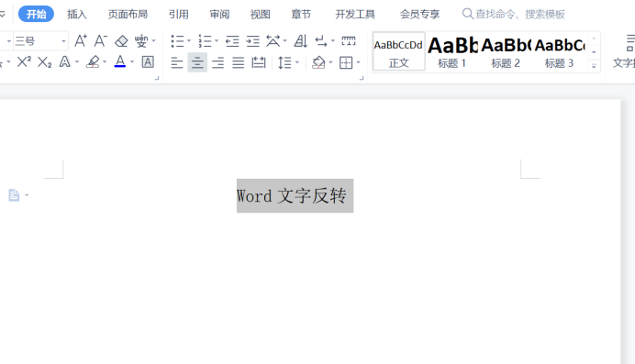This screenshot has height=364, width=635.
Task: Apply 标题 1 style
Action: (452, 51)
